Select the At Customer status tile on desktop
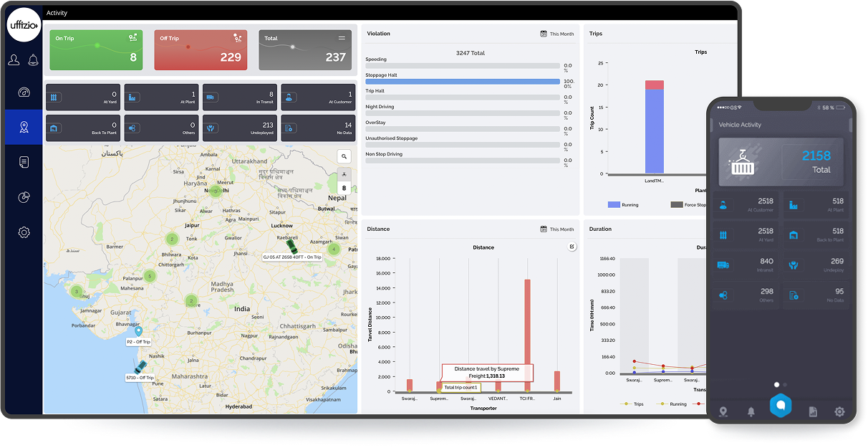This screenshot has height=448, width=868. tap(318, 97)
